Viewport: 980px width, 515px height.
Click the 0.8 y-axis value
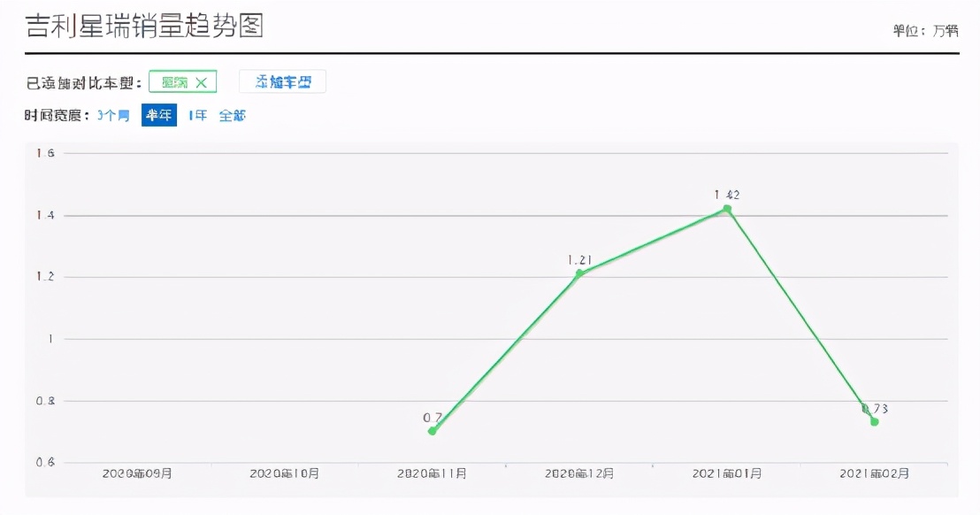[45, 401]
